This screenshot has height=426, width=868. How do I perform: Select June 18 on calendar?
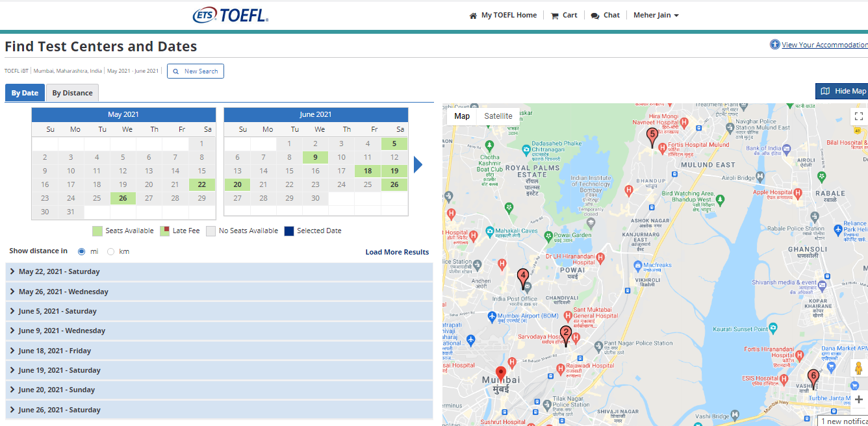coord(368,171)
